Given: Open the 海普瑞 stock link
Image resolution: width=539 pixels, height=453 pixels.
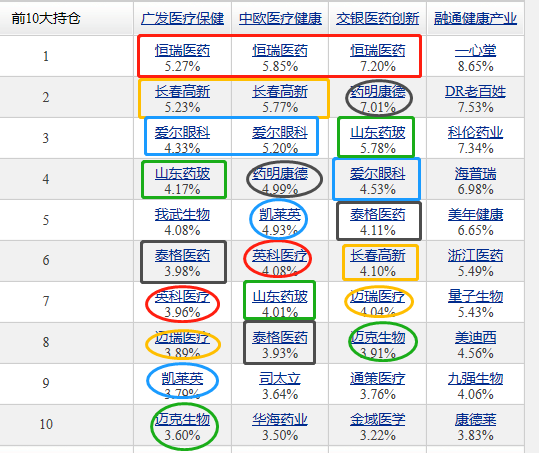Looking at the screenshot, I should pyautogui.click(x=475, y=174).
